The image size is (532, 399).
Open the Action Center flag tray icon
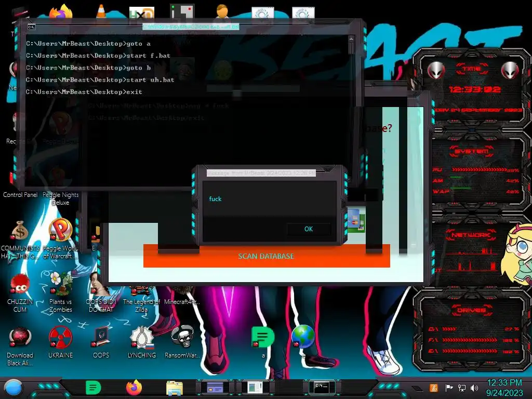click(449, 388)
